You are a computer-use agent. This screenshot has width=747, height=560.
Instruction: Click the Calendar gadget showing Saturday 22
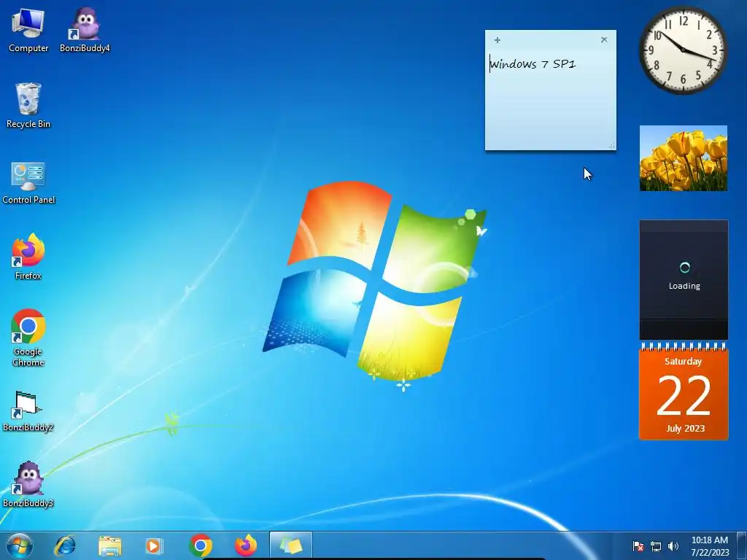coord(684,392)
